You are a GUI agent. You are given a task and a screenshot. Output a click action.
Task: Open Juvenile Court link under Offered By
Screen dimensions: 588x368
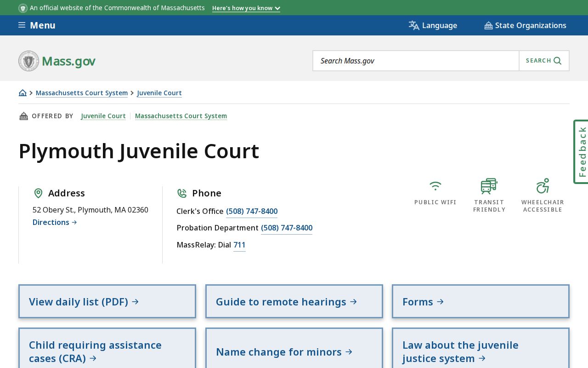(103, 116)
